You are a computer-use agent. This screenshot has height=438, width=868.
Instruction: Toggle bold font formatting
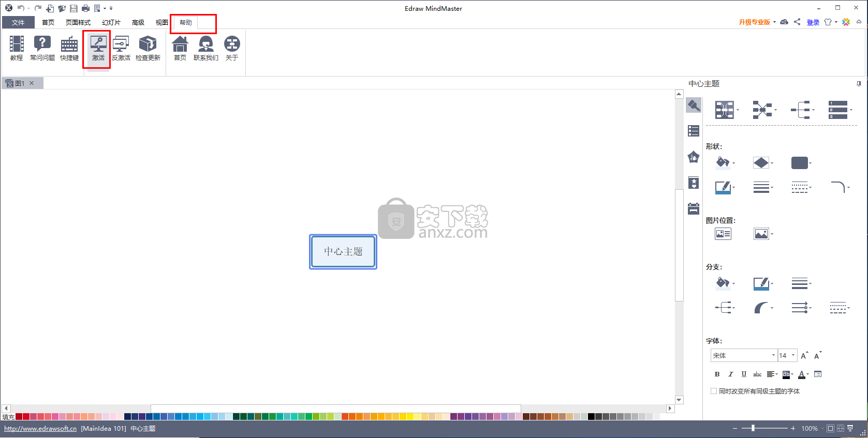tap(717, 374)
